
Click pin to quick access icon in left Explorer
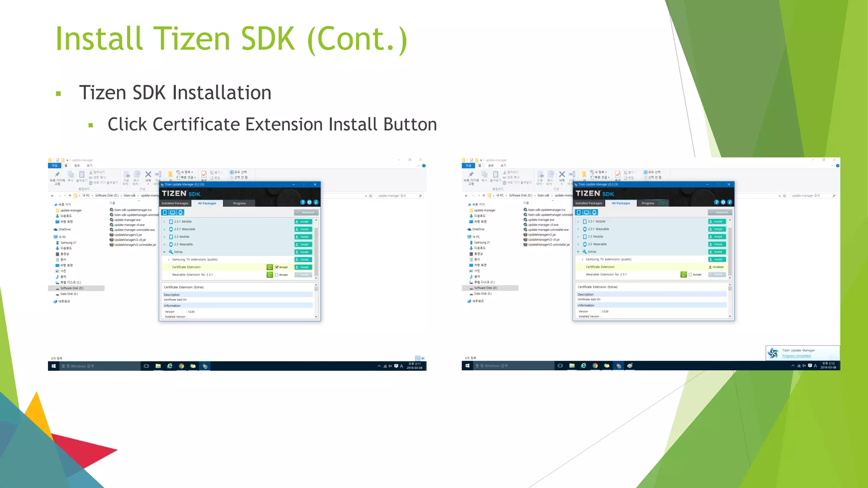click(57, 174)
